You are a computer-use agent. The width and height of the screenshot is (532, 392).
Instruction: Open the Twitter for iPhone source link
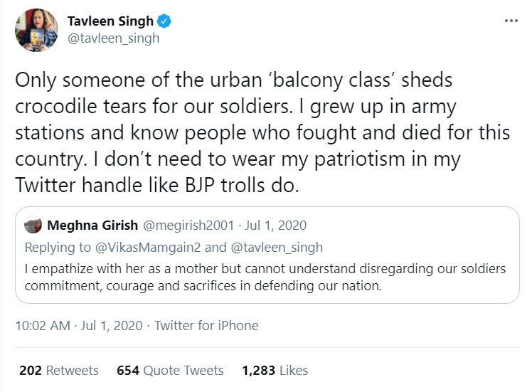206,326
